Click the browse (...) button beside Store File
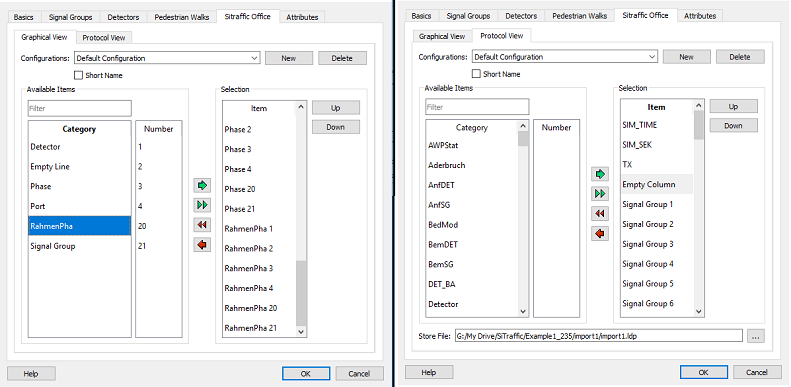Screen dimensions: 791x387 tap(755, 336)
